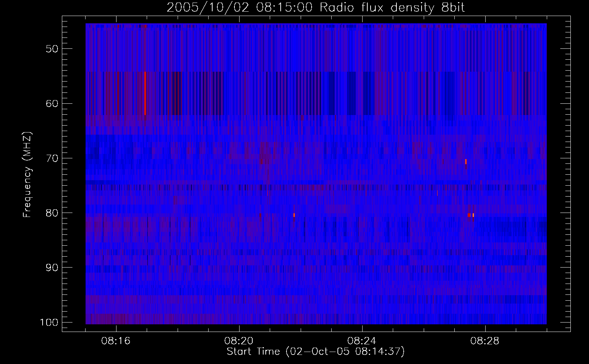The width and height of the screenshot is (589, 364).
Task: Click the 08:20 time tick label
Action: (x=239, y=341)
